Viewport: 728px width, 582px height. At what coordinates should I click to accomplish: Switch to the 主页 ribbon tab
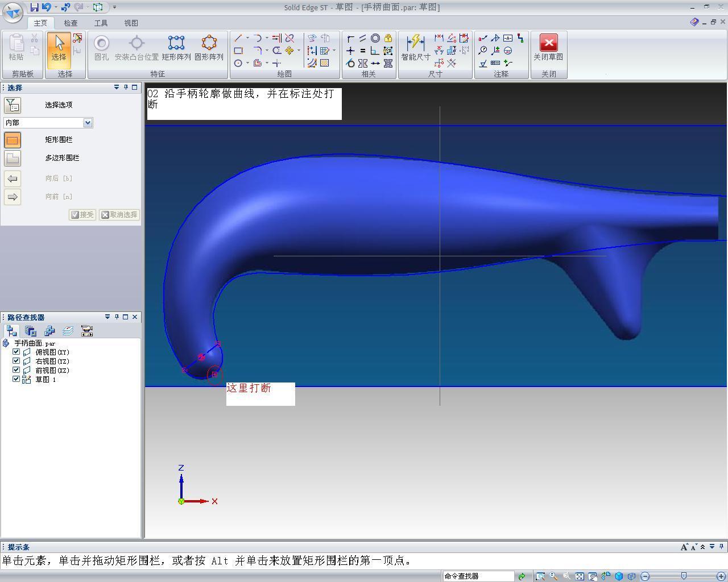point(40,23)
